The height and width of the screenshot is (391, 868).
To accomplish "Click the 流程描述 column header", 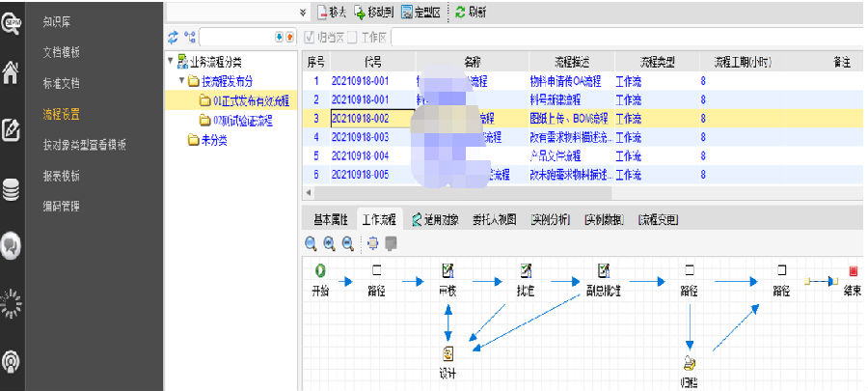I will tap(572, 62).
